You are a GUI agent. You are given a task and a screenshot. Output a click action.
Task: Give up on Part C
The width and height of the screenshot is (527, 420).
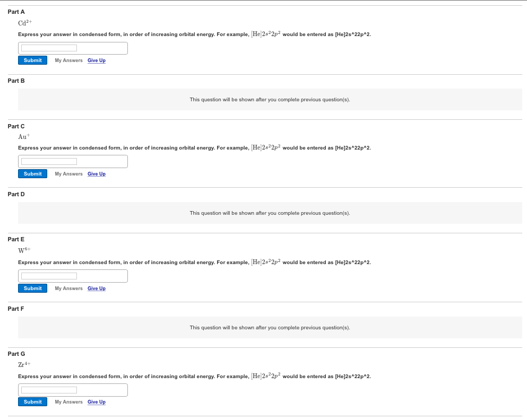97,174
